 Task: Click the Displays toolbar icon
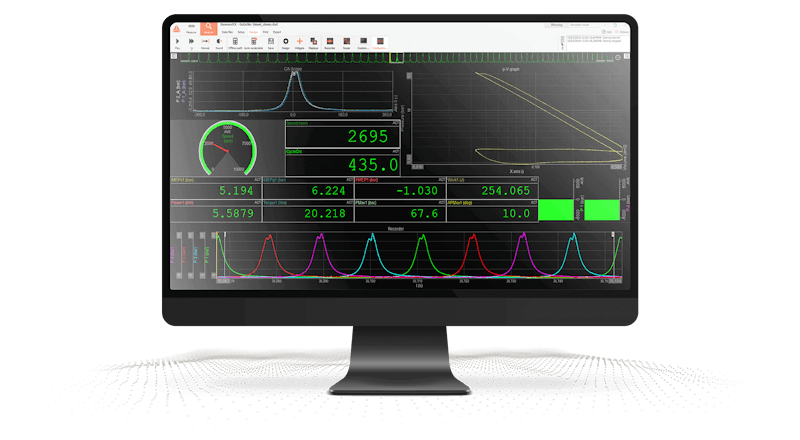(313, 43)
